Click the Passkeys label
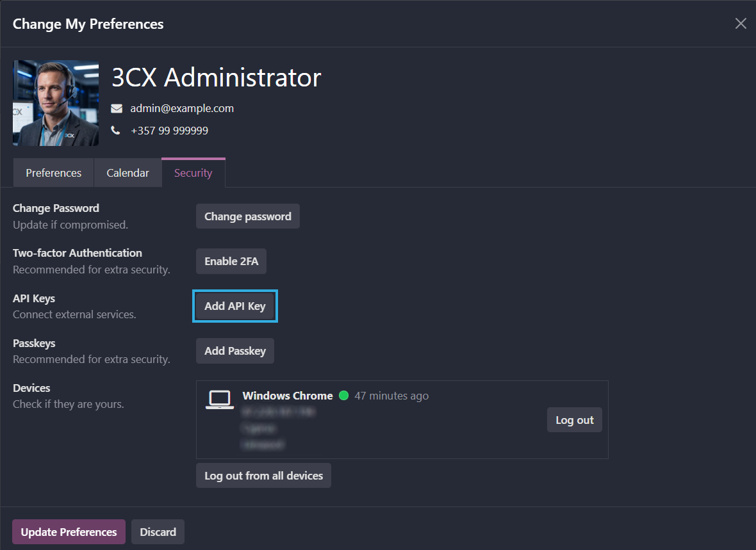 pos(34,343)
